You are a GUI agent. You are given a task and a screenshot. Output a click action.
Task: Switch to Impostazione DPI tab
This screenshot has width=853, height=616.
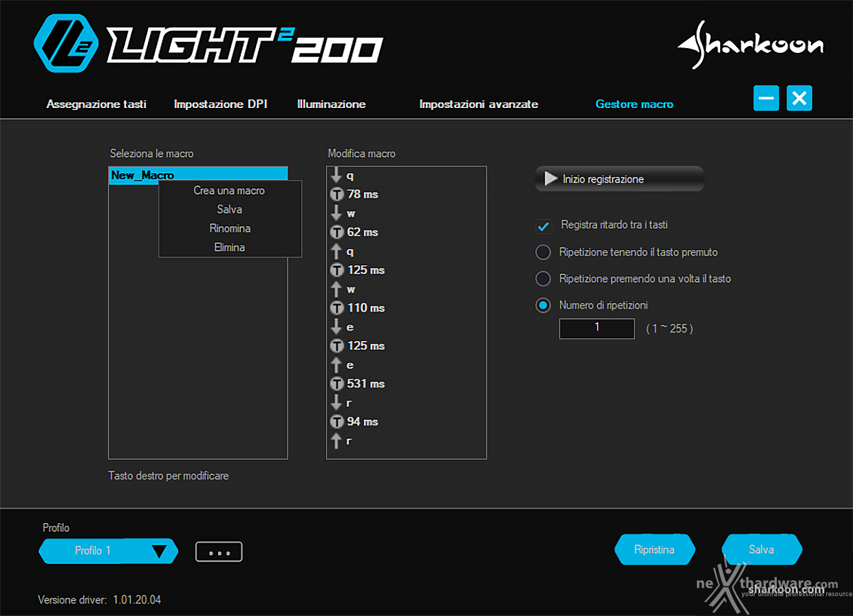coord(220,104)
